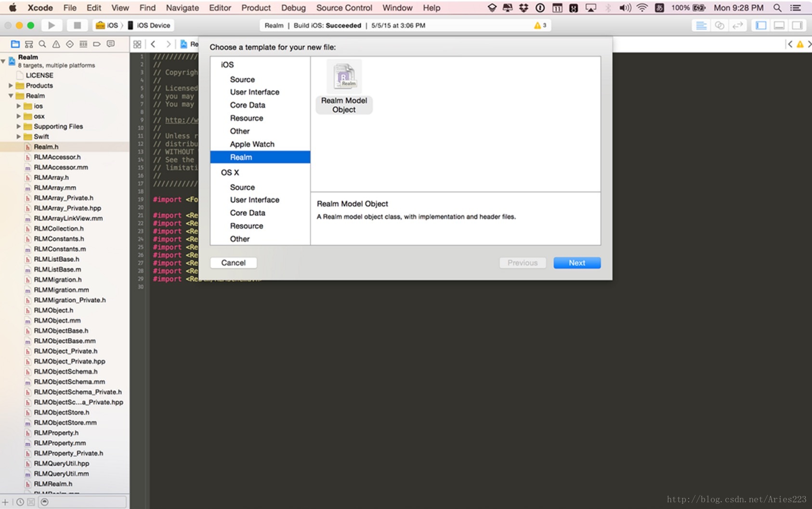This screenshot has width=812, height=509.
Task: Show the Version editor arrows icon
Action: (x=737, y=26)
